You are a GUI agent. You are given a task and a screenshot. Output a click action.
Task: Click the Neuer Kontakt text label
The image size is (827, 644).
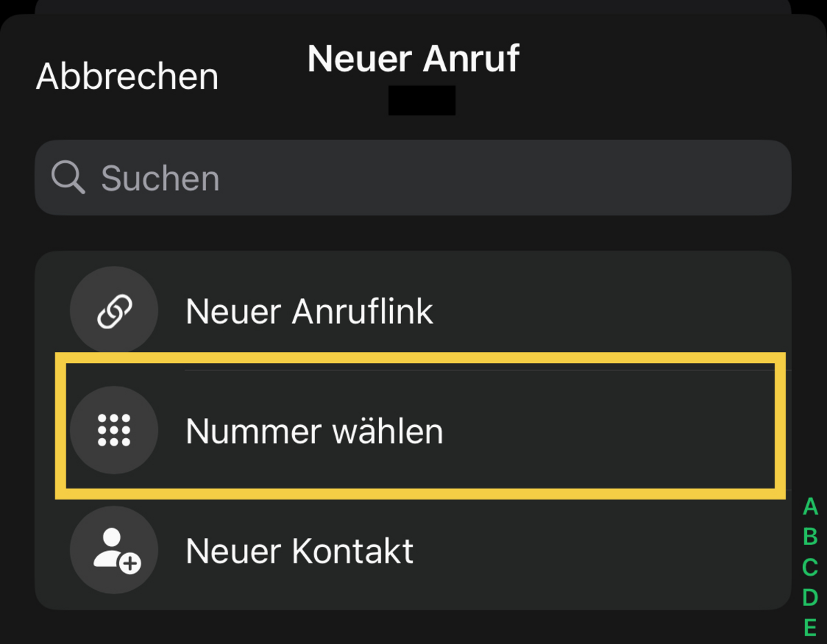point(300,551)
